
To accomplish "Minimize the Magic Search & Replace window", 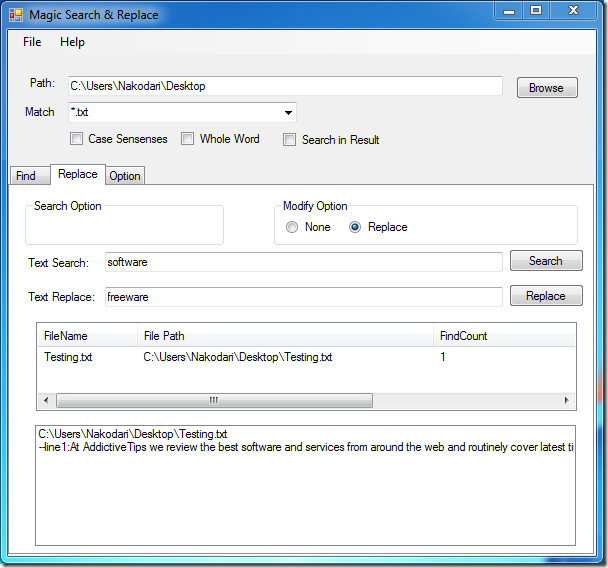I will (x=509, y=11).
